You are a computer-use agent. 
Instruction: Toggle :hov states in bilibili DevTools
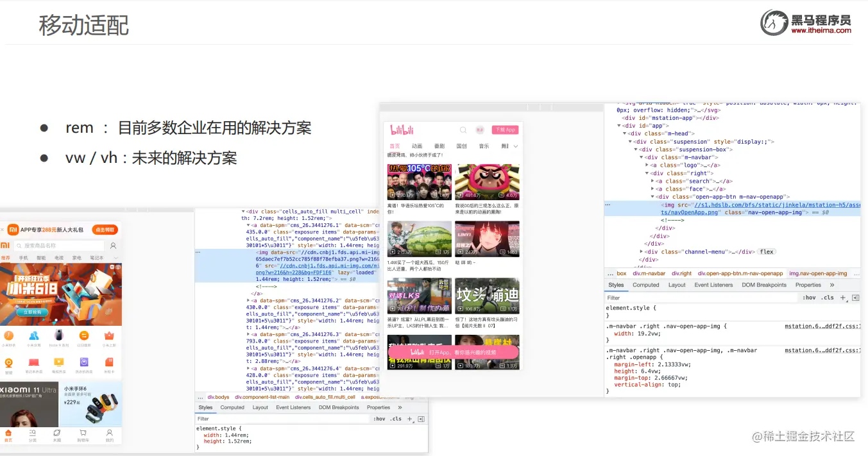[809, 298]
